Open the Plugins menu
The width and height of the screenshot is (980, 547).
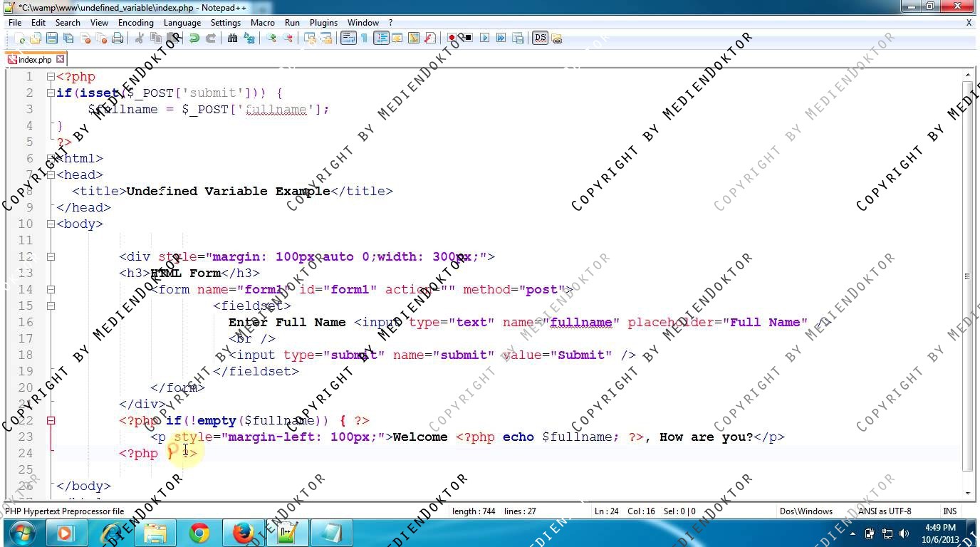coord(323,23)
